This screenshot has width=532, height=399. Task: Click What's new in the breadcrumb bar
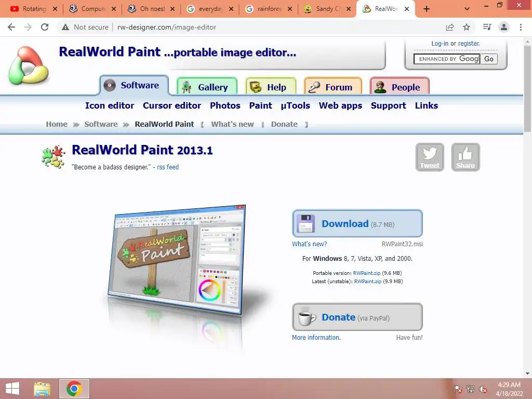232,124
